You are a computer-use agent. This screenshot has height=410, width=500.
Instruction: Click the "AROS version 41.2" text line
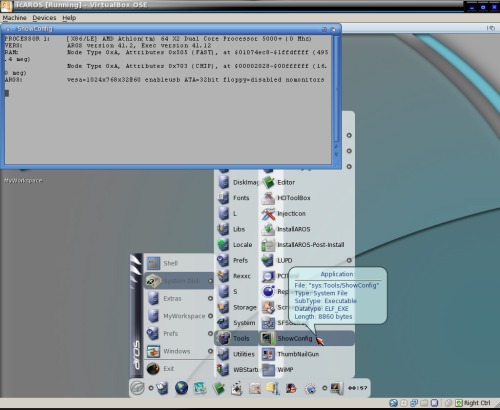click(x=139, y=46)
